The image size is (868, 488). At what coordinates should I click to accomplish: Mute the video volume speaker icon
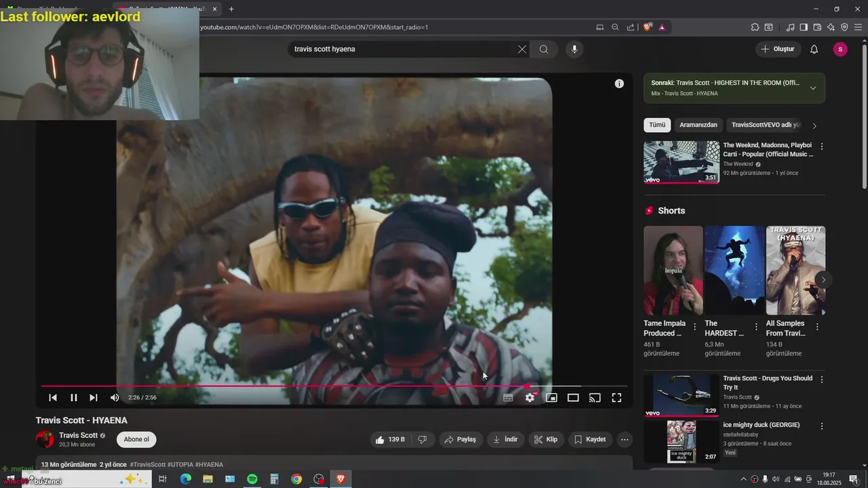click(x=115, y=398)
